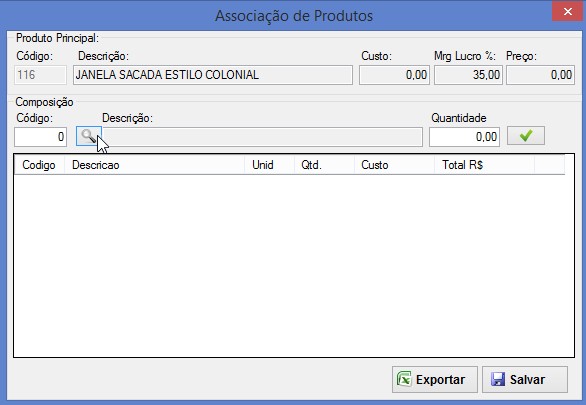
Task: Focus the Composição Código input field
Action: (x=40, y=137)
